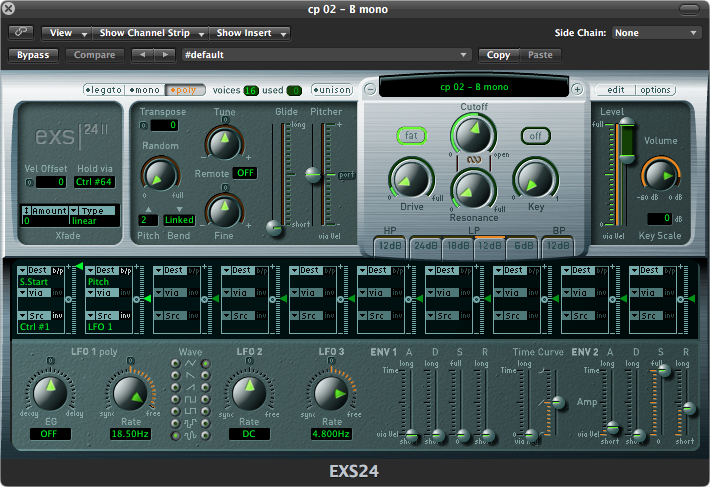Toggle the fat filter button

coord(410,134)
